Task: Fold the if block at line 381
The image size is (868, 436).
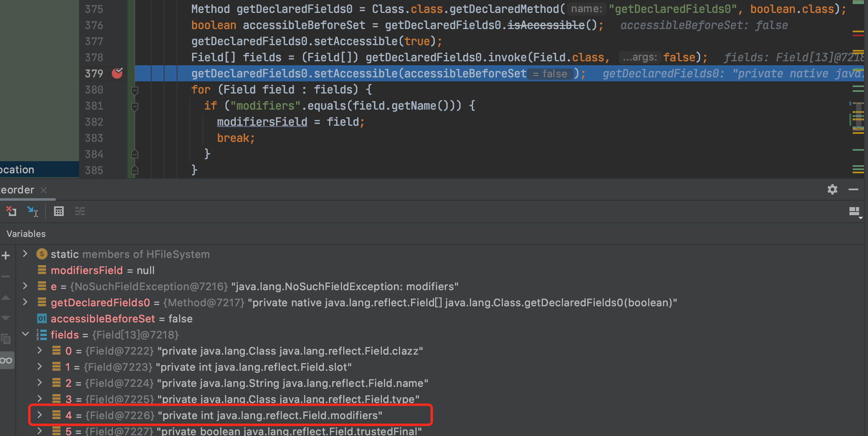Action: tap(135, 106)
